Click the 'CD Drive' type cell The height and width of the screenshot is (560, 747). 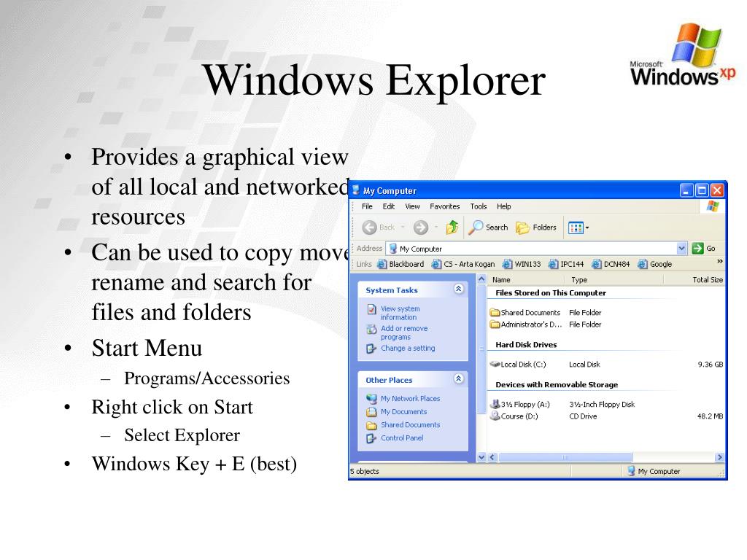pos(583,416)
